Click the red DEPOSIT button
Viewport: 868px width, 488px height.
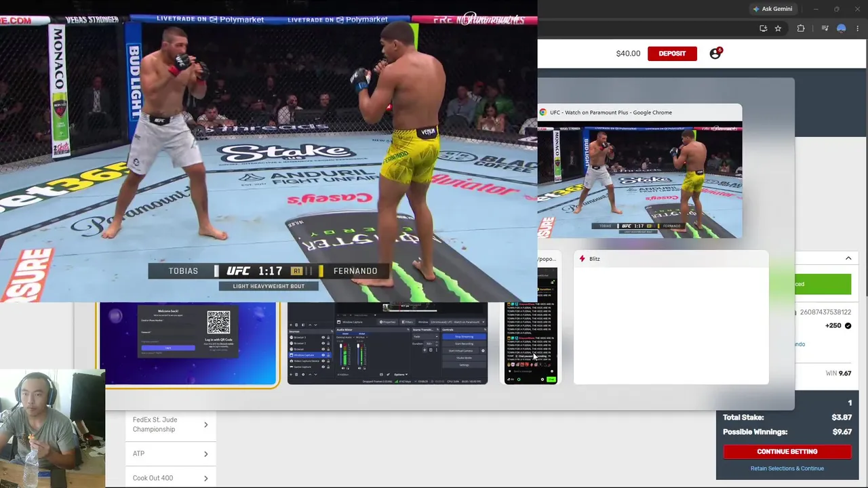672,54
